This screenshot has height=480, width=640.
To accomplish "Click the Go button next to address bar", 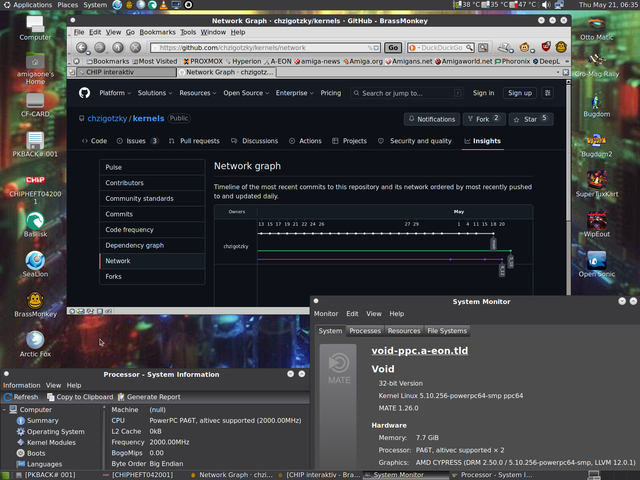I will [393, 48].
